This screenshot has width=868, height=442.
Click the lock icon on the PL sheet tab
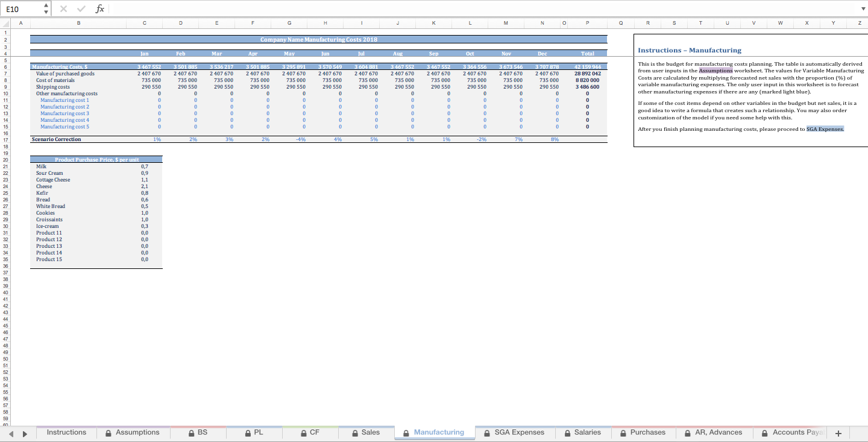tap(247, 432)
